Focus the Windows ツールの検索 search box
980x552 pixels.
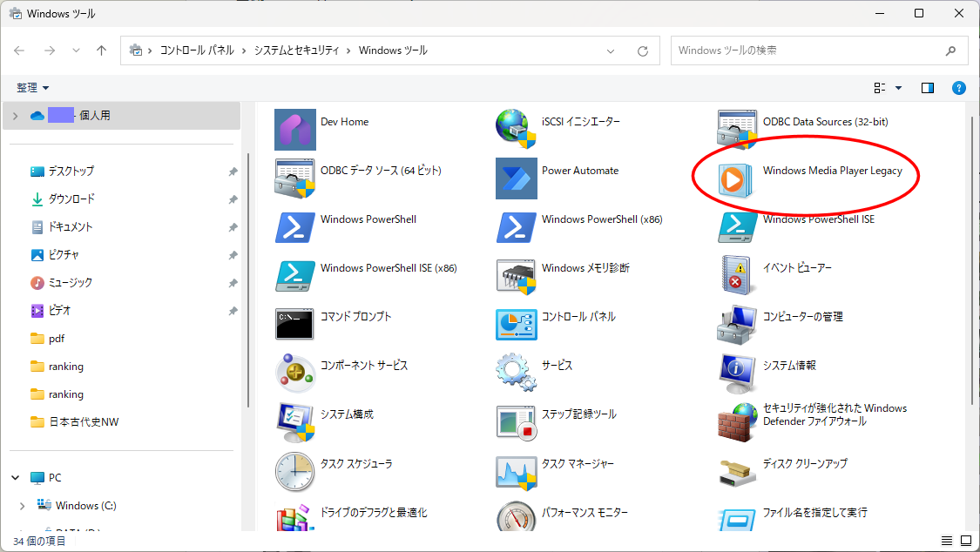819,50
